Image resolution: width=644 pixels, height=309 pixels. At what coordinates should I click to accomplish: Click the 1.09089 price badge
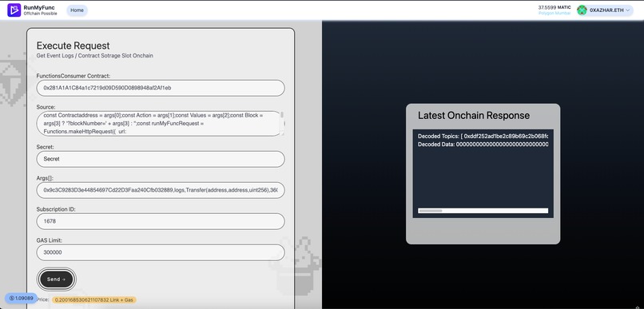click(21, 299)
